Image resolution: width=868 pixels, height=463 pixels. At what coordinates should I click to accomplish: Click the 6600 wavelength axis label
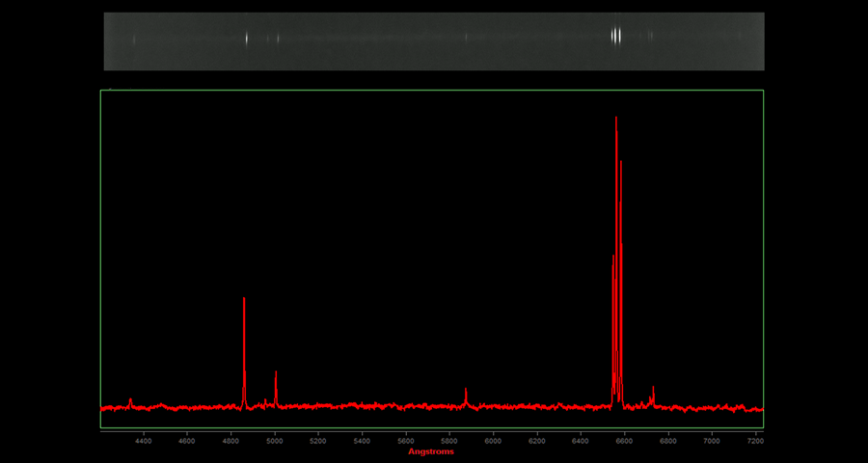click(624, 440)
